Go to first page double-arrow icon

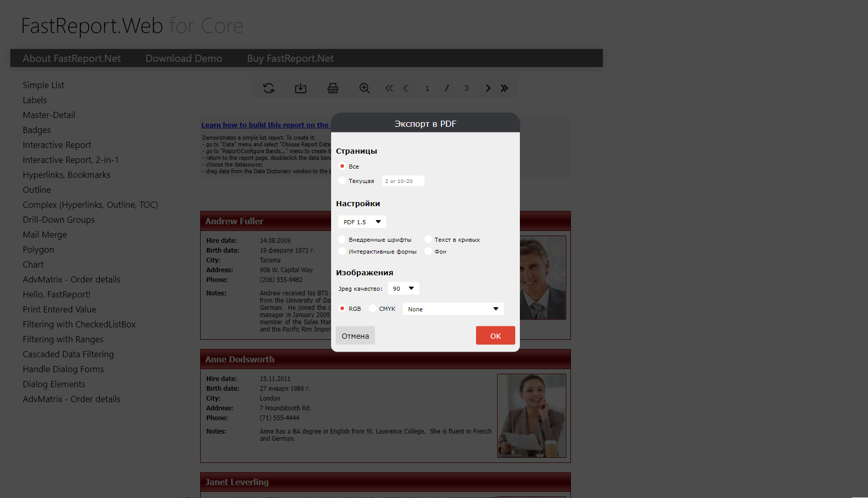389,88
